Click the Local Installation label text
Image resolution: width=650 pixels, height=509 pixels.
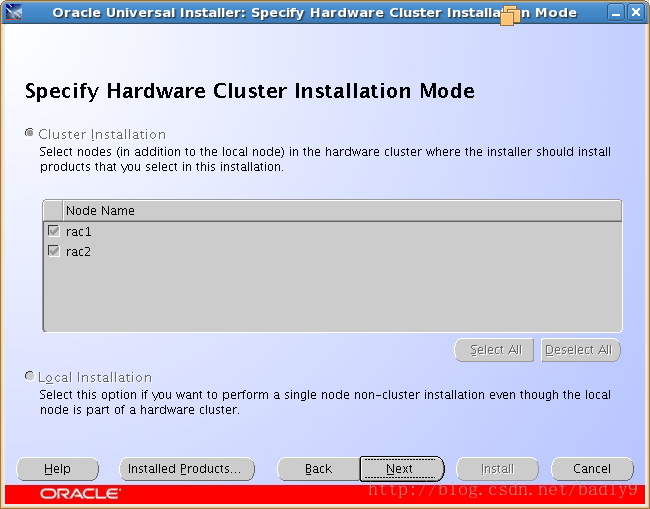(95, 378)
